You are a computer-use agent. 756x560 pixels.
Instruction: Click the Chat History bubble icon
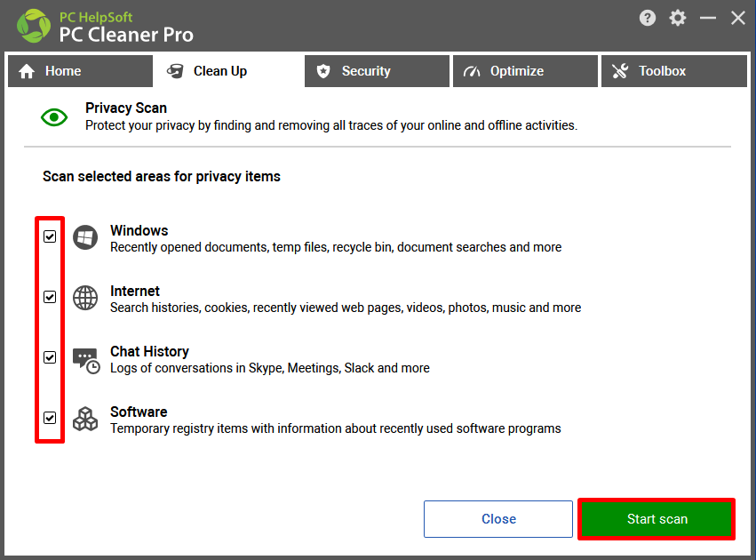click(x=86, y=360)
